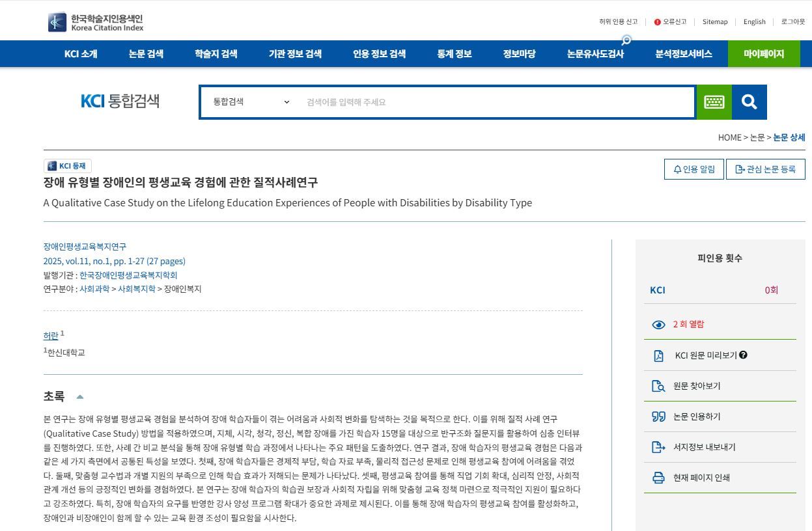Click the help question mark icon
This screenshot has width=812, height=531.
(743, 355)
